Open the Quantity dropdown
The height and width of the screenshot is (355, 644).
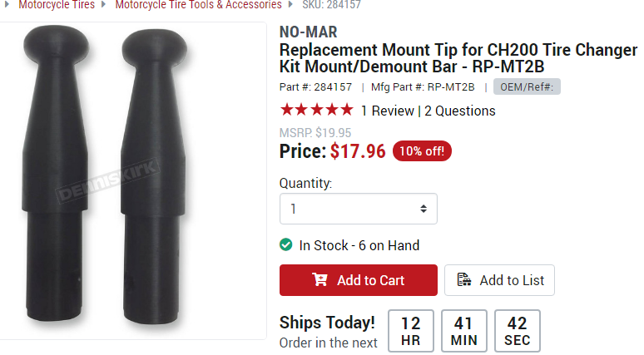[358, 209]
